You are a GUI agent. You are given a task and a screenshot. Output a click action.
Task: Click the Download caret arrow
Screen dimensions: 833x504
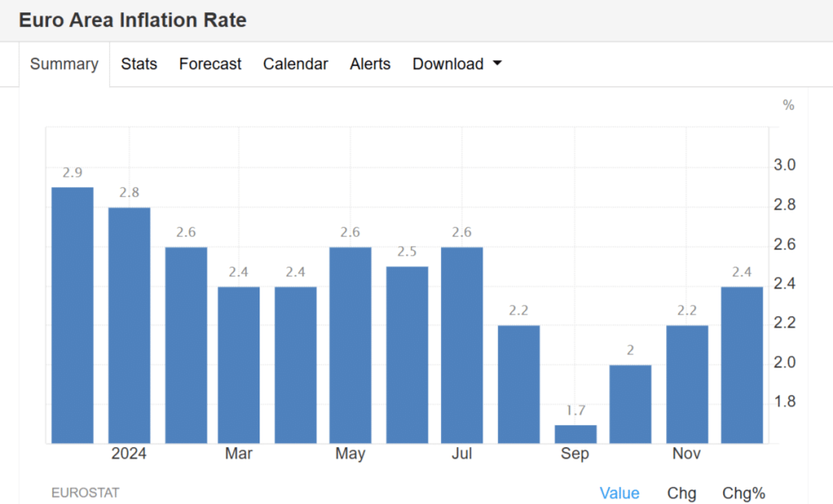point(497,64)
